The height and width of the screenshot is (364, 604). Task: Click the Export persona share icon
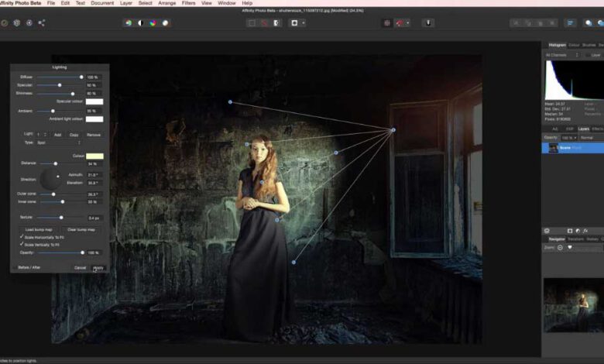[41, 23]
